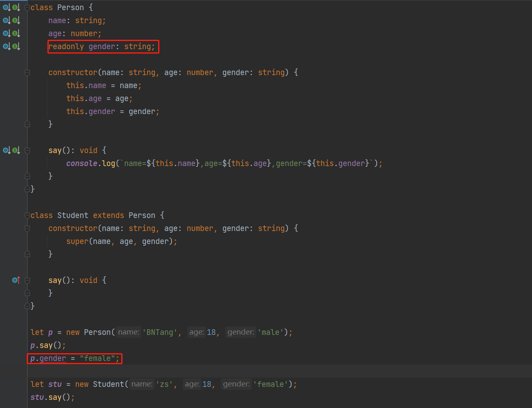Viewport: 532px width, 408px height.
Task: Click underlined 'gender' in p.gender assignment
Action: [53, 358]
